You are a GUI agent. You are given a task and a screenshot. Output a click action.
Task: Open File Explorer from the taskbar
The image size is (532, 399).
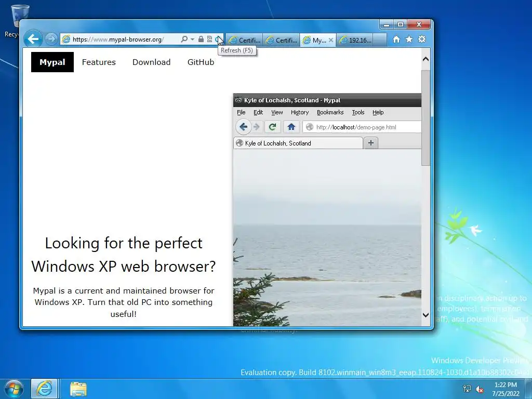tap(78, 389)
